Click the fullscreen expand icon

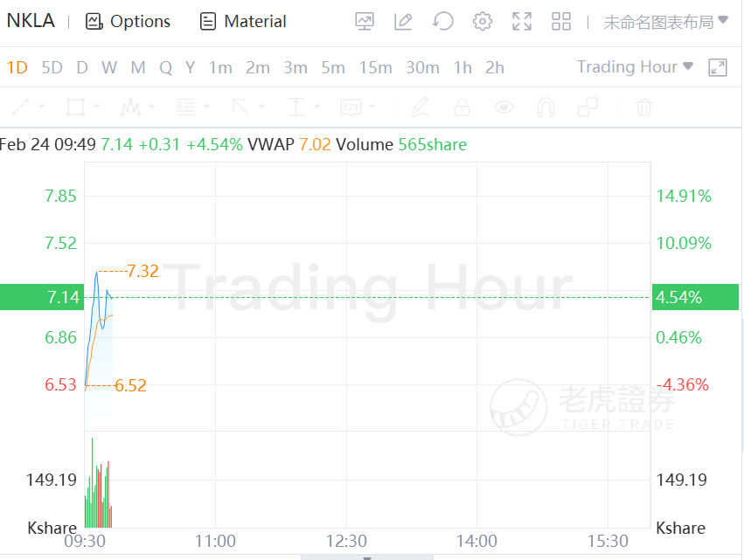click(x=522, y=22)
